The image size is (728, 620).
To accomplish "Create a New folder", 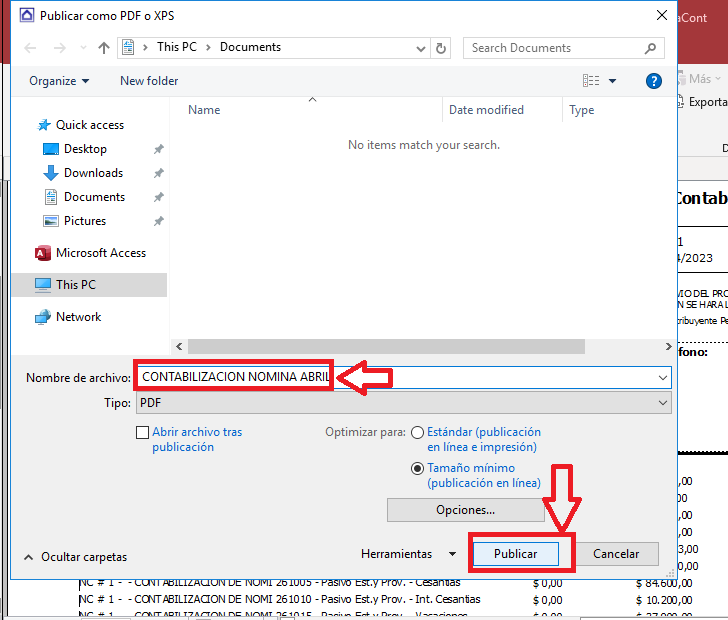I will click(149, 81).
